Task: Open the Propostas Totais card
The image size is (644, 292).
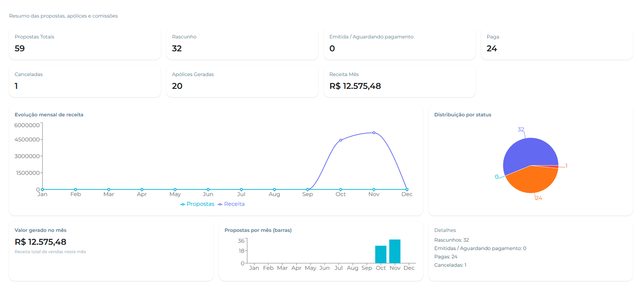Action: click(x=85, y=44)
